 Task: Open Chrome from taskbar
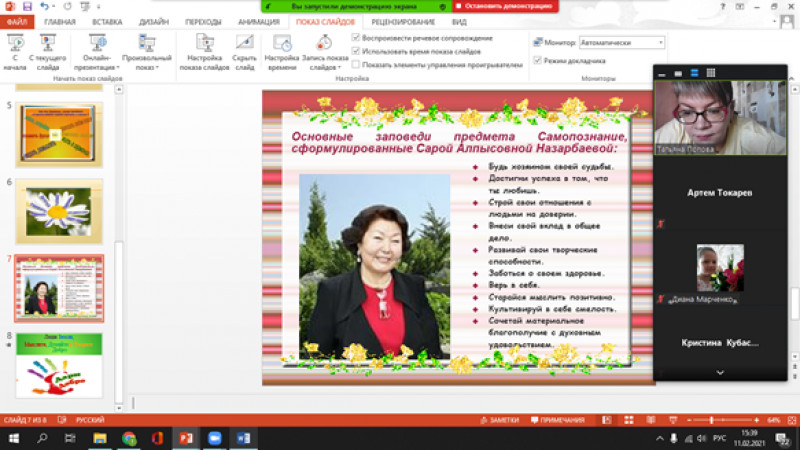pyautogui.click(x=129, y=438)
